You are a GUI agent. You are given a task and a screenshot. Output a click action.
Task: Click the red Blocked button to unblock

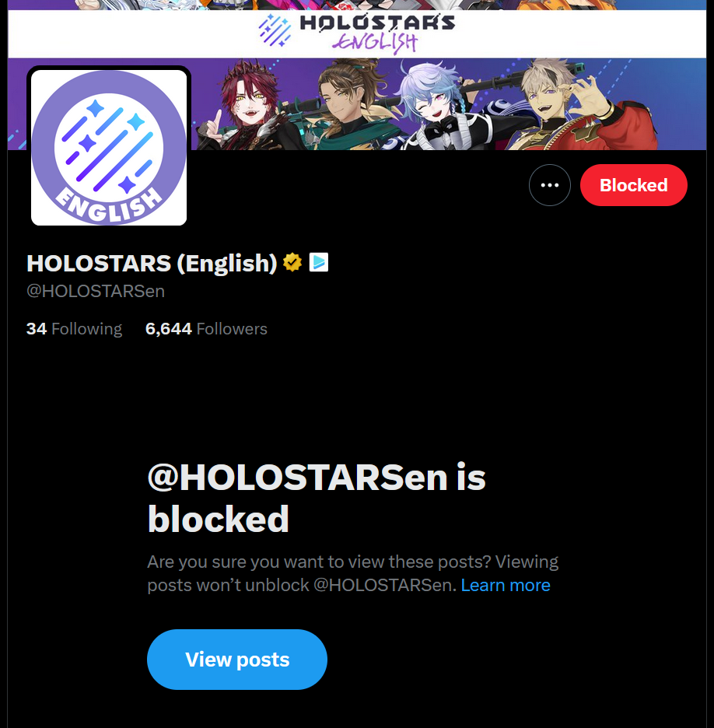point(634,185)
